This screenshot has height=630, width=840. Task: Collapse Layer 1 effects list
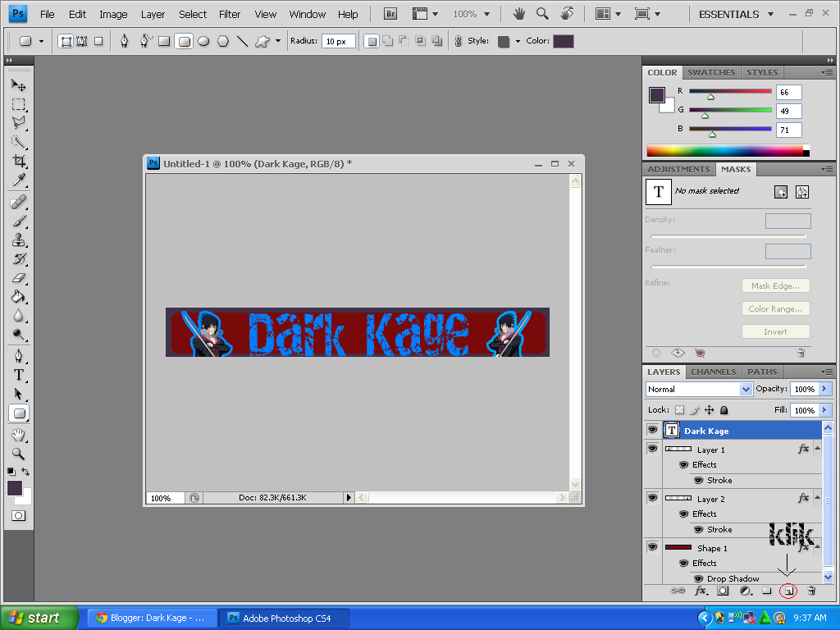(x=817, y=449)
